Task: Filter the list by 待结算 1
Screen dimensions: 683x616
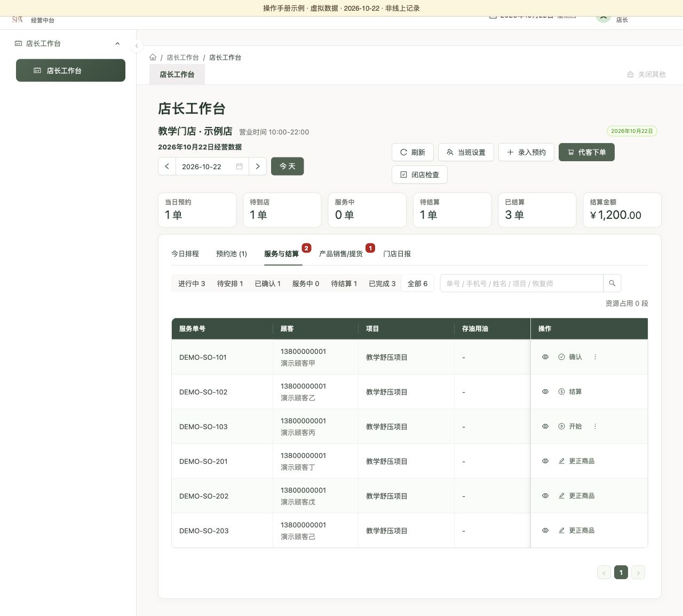Action: [344, 283]
